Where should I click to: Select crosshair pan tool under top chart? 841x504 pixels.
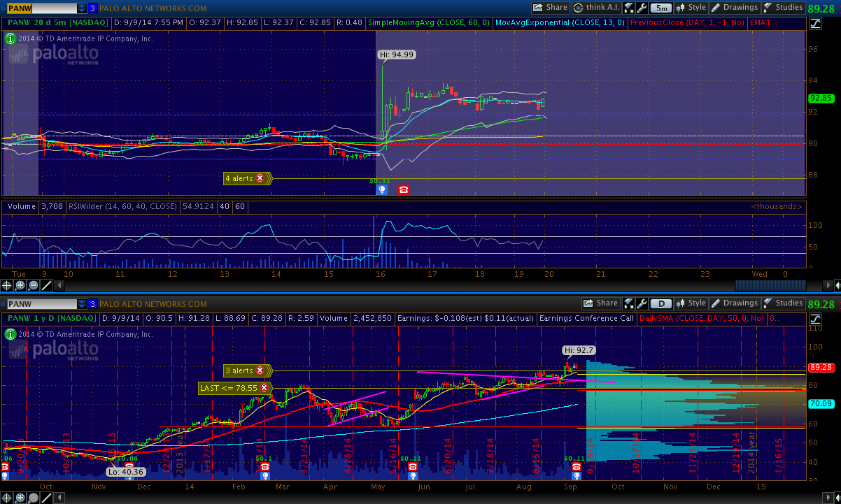click(x=7, y=285)
